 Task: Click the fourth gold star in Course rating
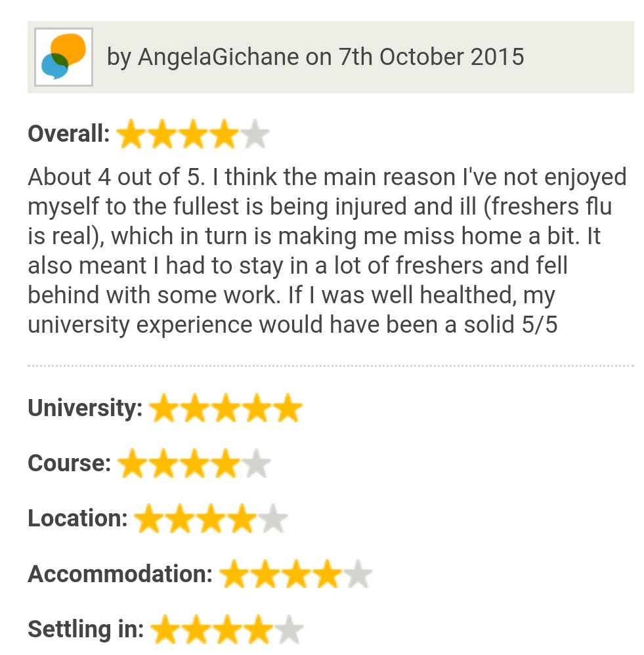point(226,463)
